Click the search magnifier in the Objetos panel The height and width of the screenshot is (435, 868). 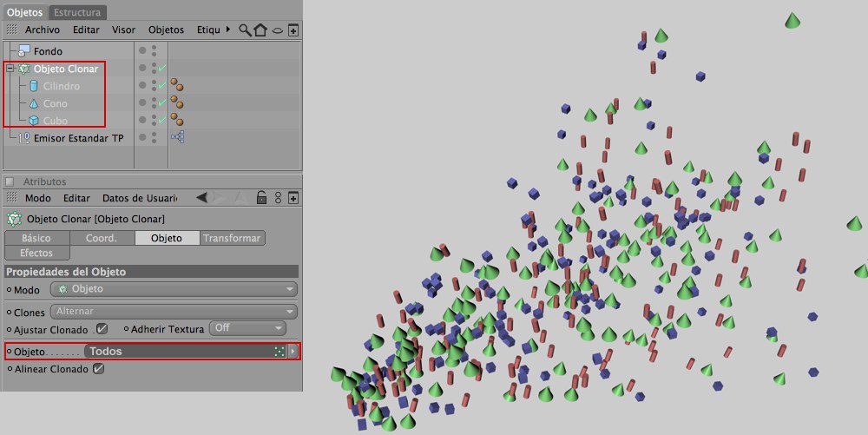[245, 30]
